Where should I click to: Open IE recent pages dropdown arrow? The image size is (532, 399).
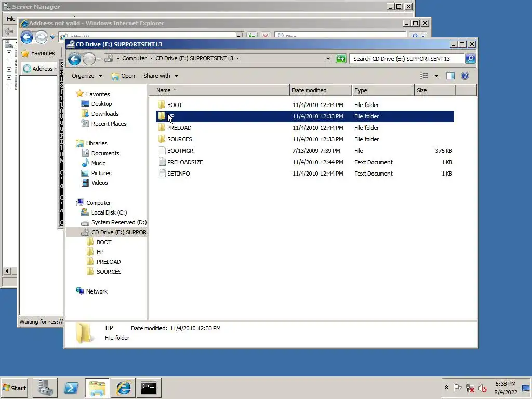[x=52, y=37]
